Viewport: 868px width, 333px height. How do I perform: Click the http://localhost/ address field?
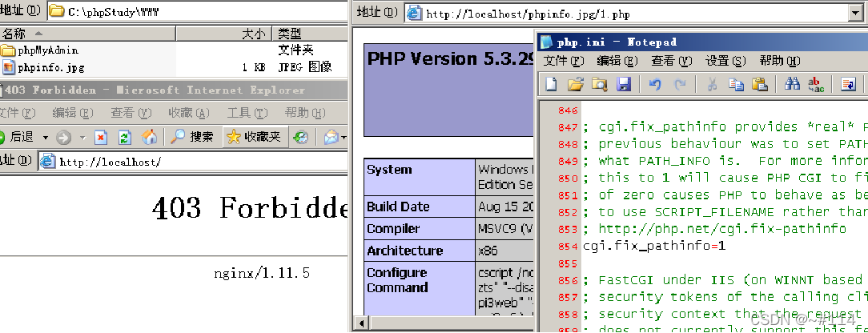pos(193,162)
